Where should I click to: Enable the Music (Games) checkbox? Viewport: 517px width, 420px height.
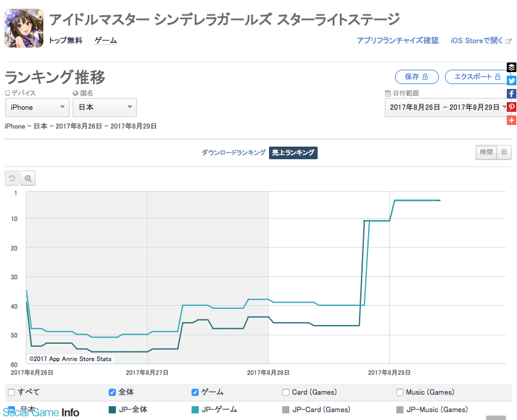click(x=400, y=392)
